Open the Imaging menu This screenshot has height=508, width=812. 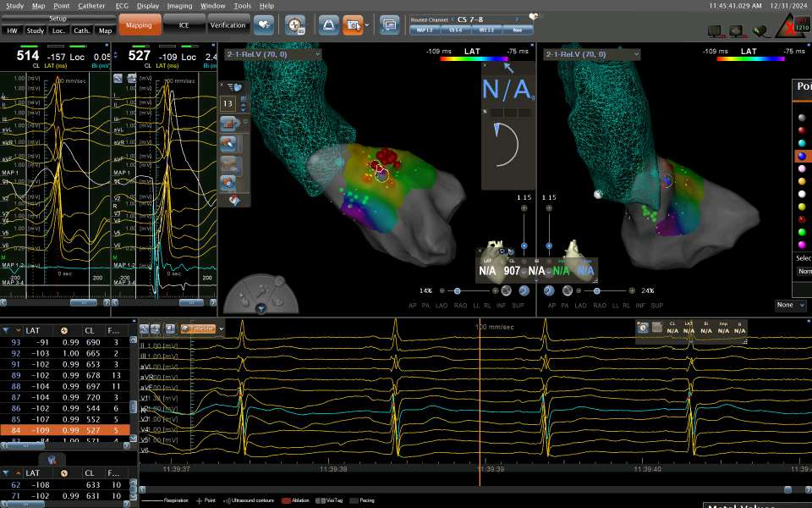pos(179,6)
